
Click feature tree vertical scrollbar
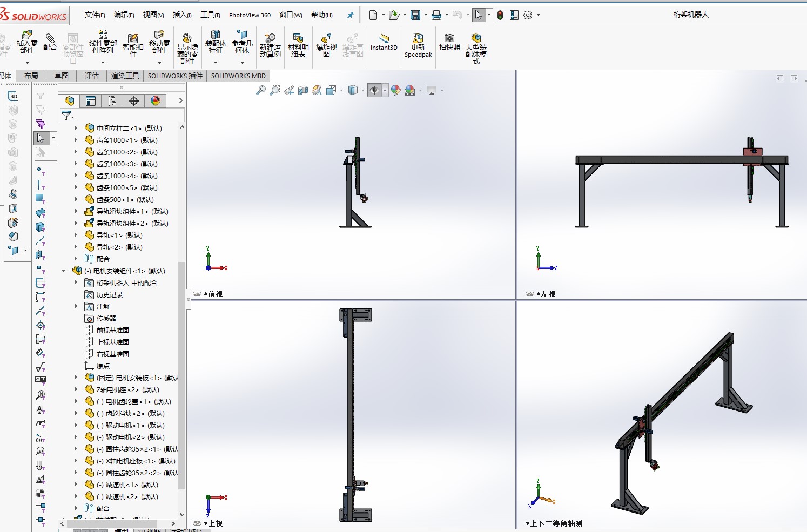coord(182,375)
